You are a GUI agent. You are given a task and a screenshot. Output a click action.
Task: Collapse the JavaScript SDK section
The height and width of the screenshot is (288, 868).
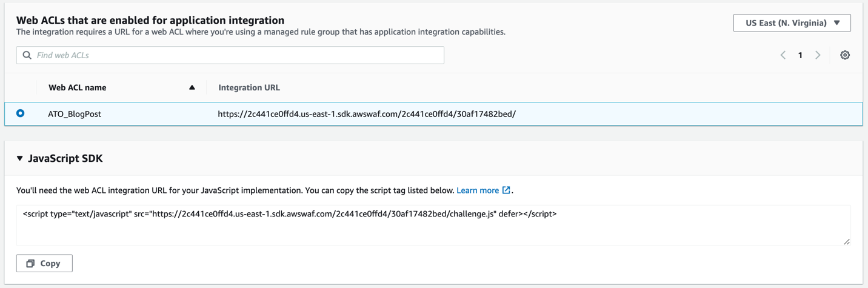(20, 158)
